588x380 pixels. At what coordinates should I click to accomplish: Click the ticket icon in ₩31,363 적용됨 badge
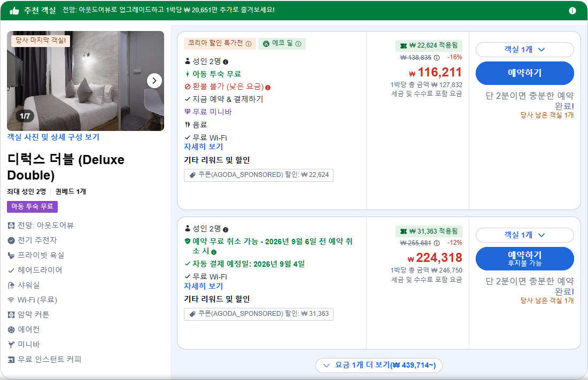click(x=404, y=231)
